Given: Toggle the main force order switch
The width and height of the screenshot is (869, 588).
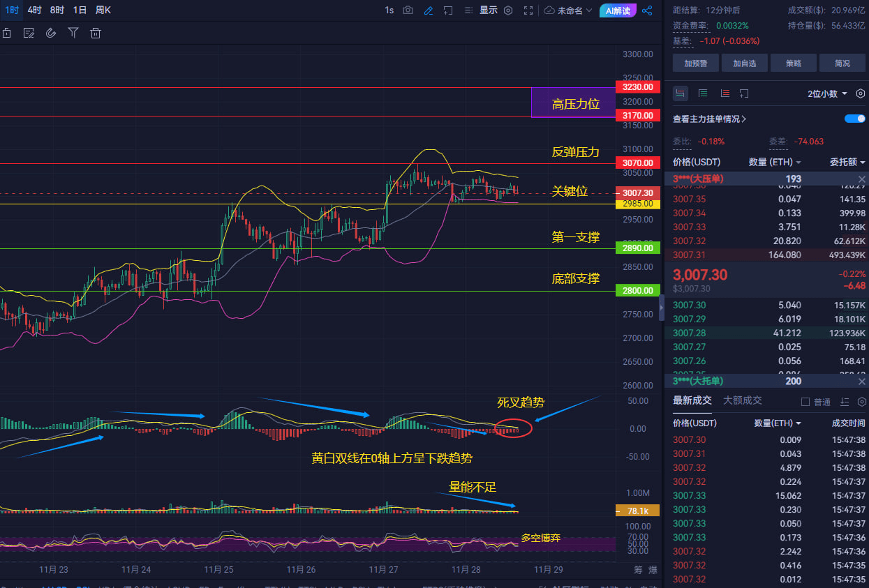Looking at the screenshot, I should click(x=854, y=119).
